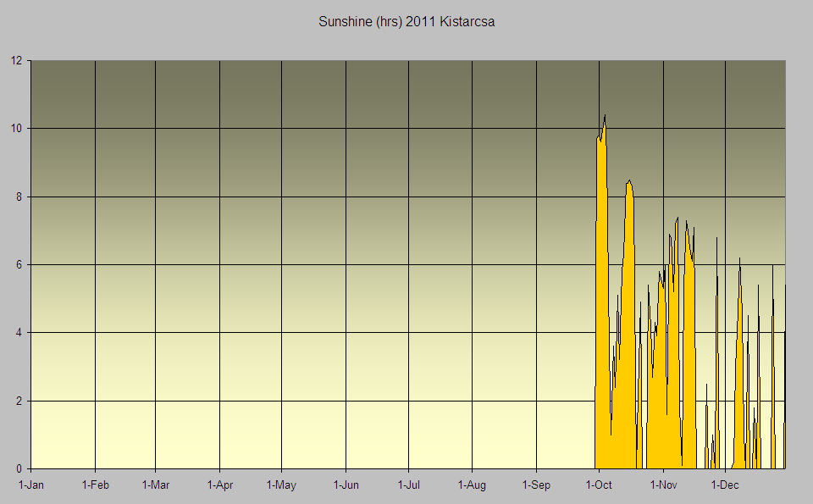Click the 1-Apr label on the x-axis
Image resolution: width=813 pixels, height=504 pixels.
[219, 485]
